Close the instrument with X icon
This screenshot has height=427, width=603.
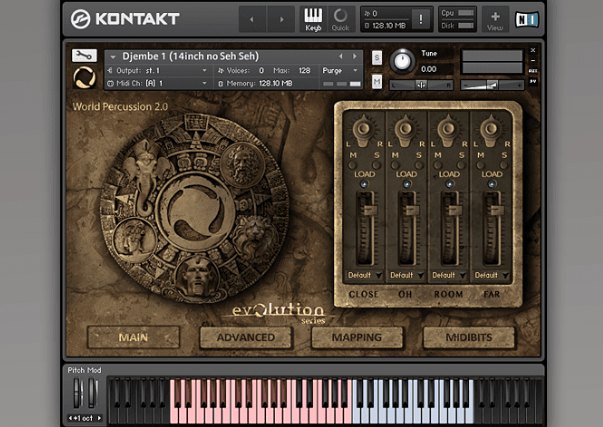(533, 50)
